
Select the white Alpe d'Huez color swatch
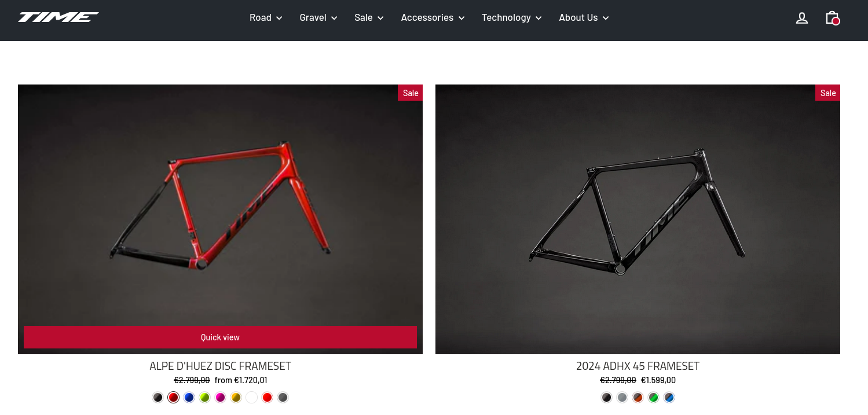tap(251, 398)
